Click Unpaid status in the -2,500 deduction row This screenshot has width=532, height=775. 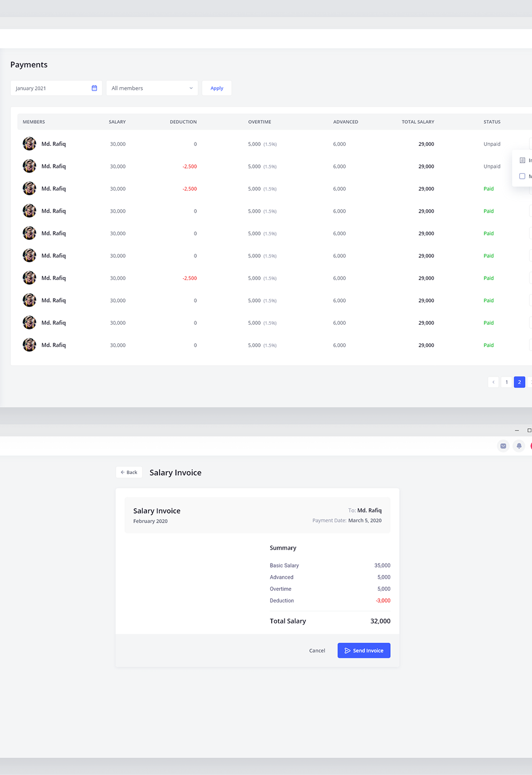click(x=492, y=166)
